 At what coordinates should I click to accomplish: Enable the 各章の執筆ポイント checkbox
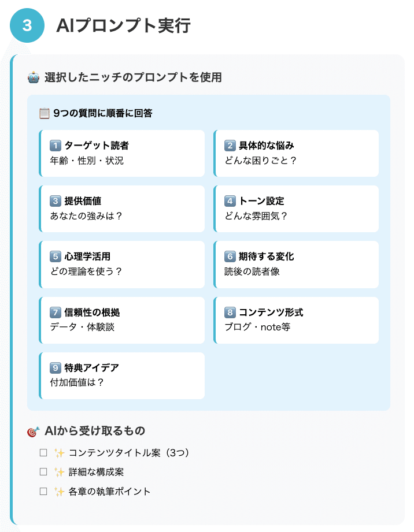43,492
